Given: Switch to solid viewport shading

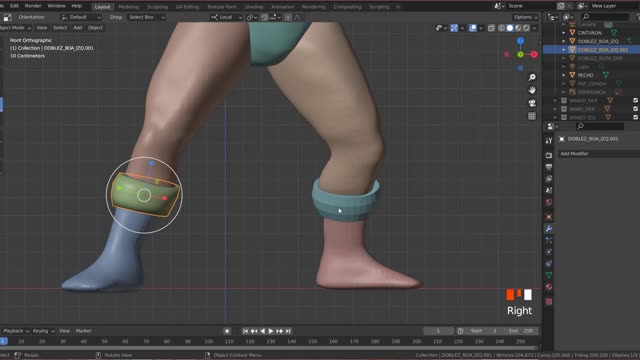Looking at the screenshot, I should (510, 28).
